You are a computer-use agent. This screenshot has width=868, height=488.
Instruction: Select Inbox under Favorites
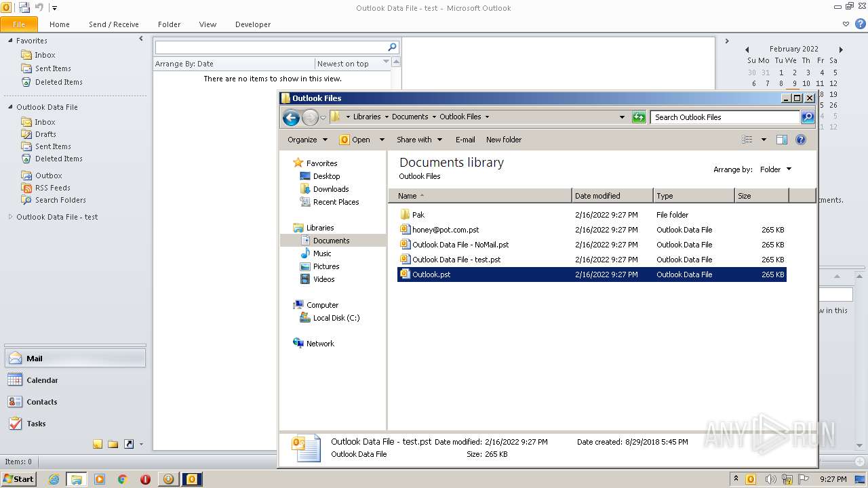[x=45, y=55]
